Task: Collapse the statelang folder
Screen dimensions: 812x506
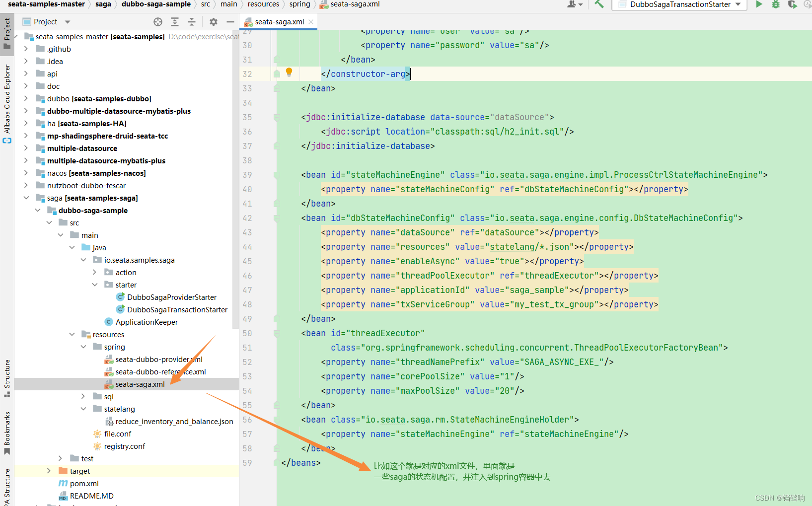Action: [83, 409]
